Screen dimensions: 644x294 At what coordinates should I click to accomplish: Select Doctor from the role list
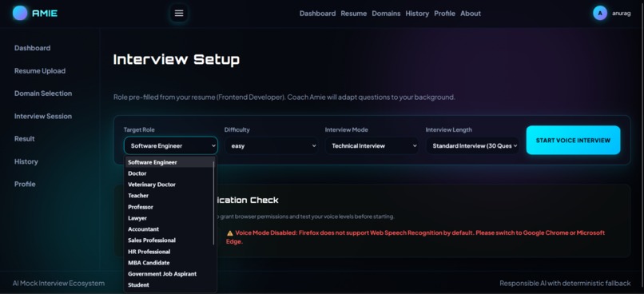(169, 173)
